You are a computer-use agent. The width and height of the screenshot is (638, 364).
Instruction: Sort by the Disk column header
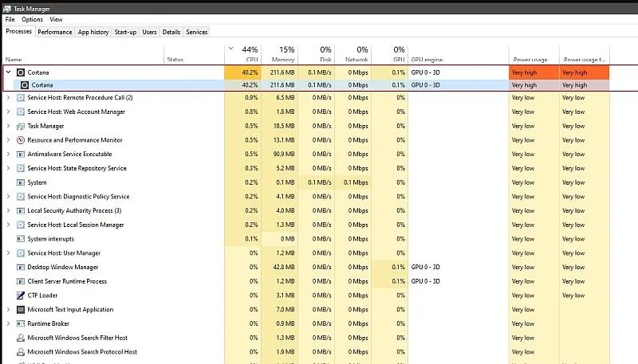[316, 54]
